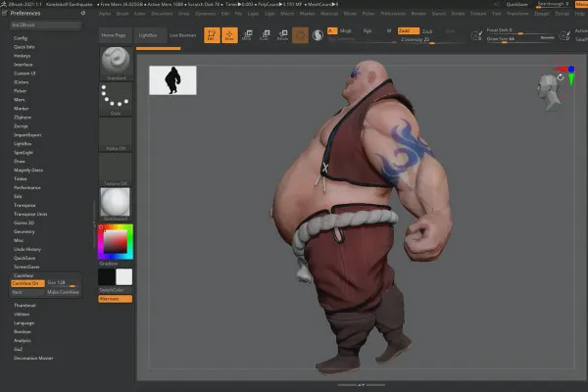This screenshot has width=588, height=392.
Task: Toggle the Mrgb button
Action: pos(345,30)
